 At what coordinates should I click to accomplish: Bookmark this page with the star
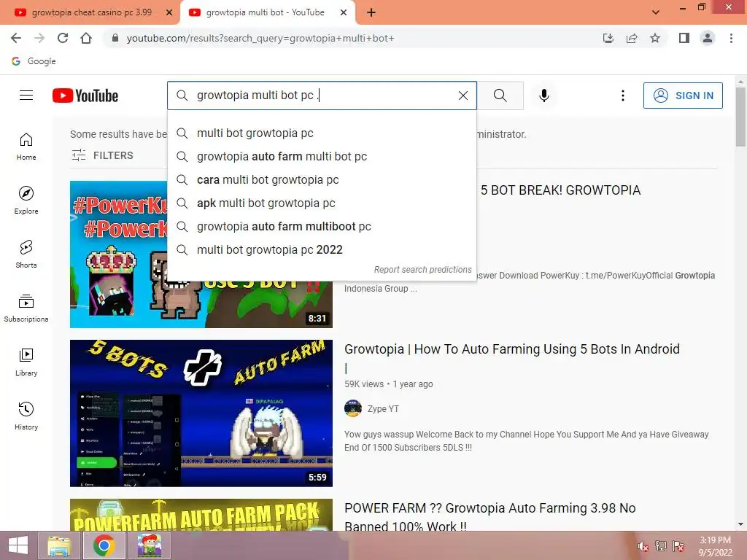[655, 38]
